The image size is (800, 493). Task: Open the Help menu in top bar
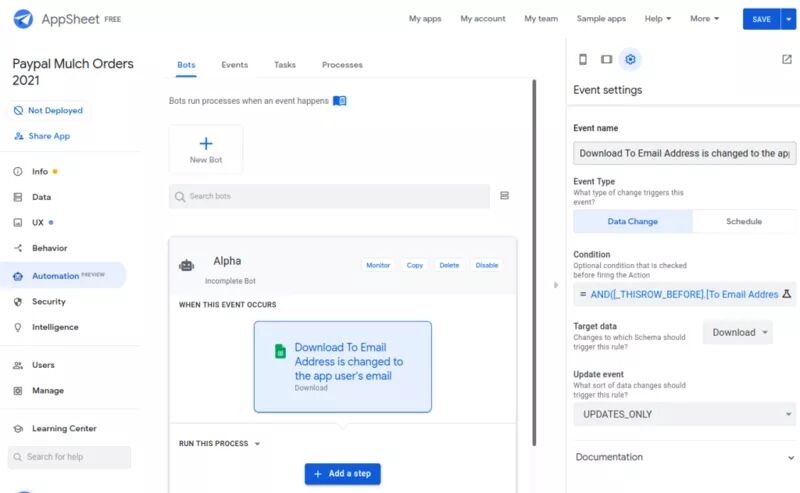pos(657,19)
